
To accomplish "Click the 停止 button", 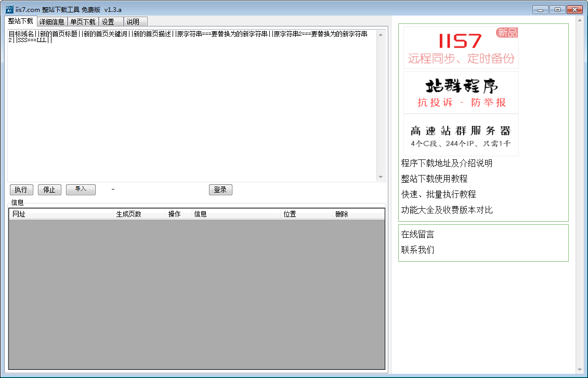I will pyautogui.click(x=49, y=190).
